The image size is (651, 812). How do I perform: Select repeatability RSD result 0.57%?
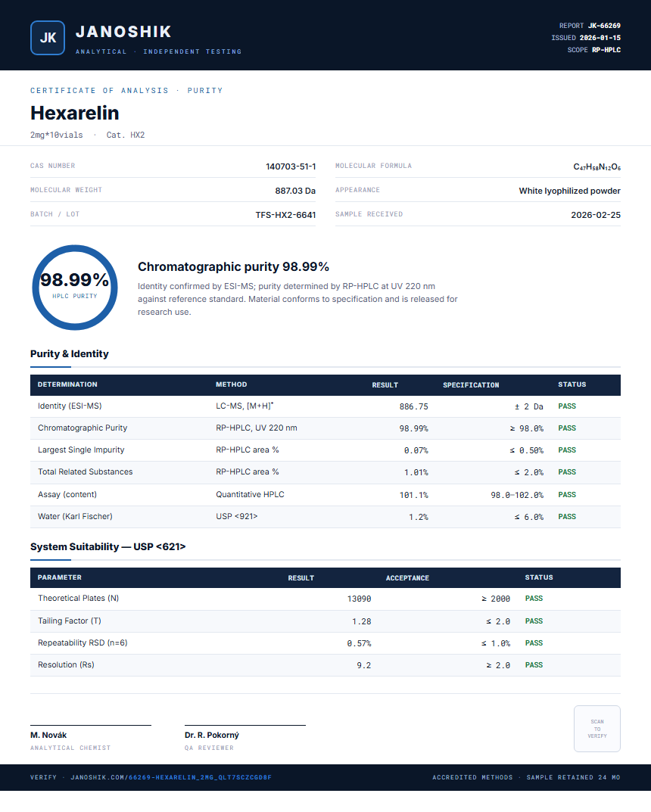point(359,643)
